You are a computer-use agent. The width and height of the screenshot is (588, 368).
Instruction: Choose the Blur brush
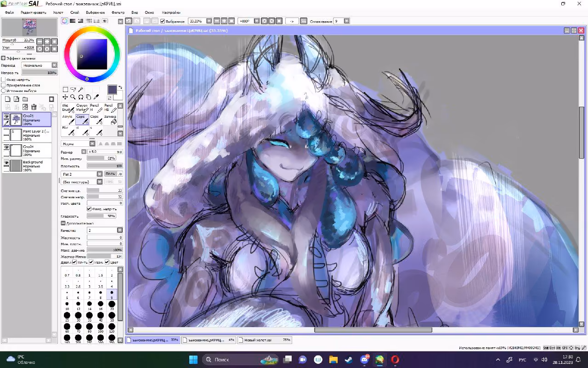(68, 131)
